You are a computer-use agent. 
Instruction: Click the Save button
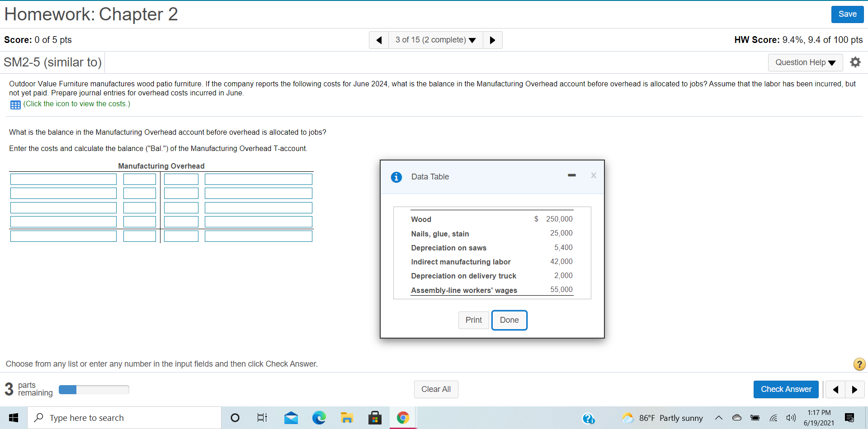[x=847, y=14]
